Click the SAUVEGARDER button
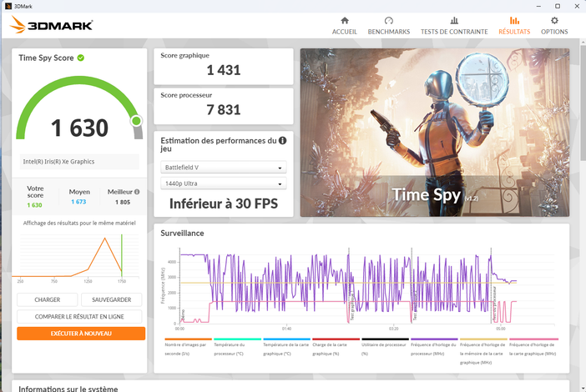 [x=111, y=299]
